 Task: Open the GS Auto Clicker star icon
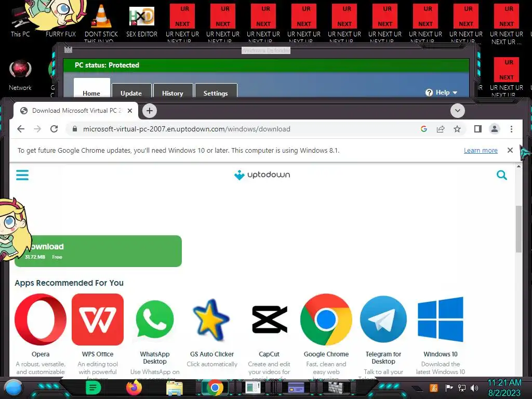[x=212, y=320]
